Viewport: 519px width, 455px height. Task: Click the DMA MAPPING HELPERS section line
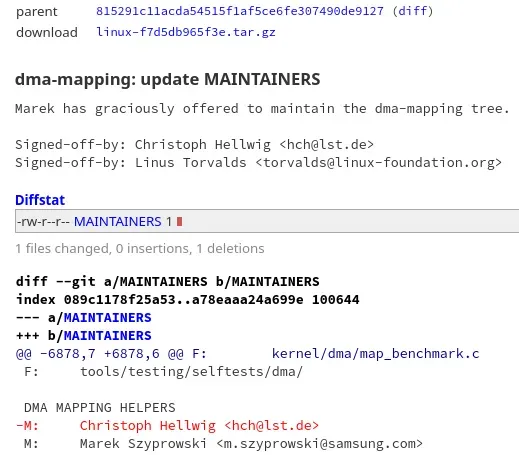click(100, 408)
